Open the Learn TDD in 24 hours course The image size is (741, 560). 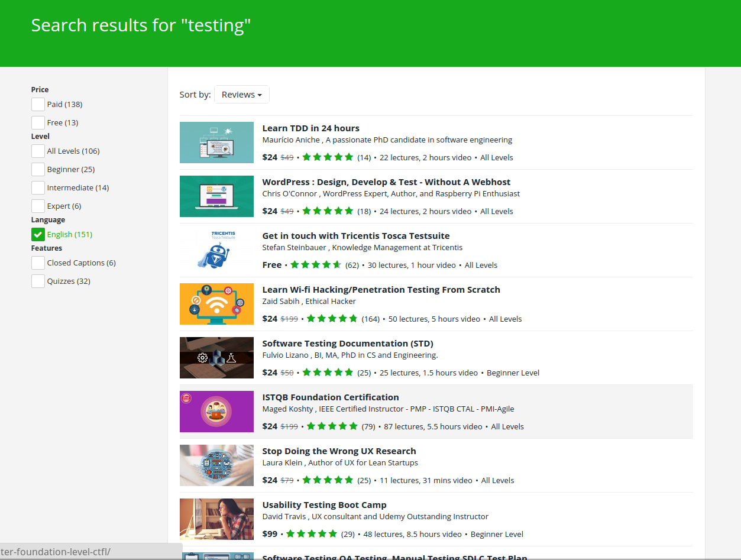(x=310, y=128)
